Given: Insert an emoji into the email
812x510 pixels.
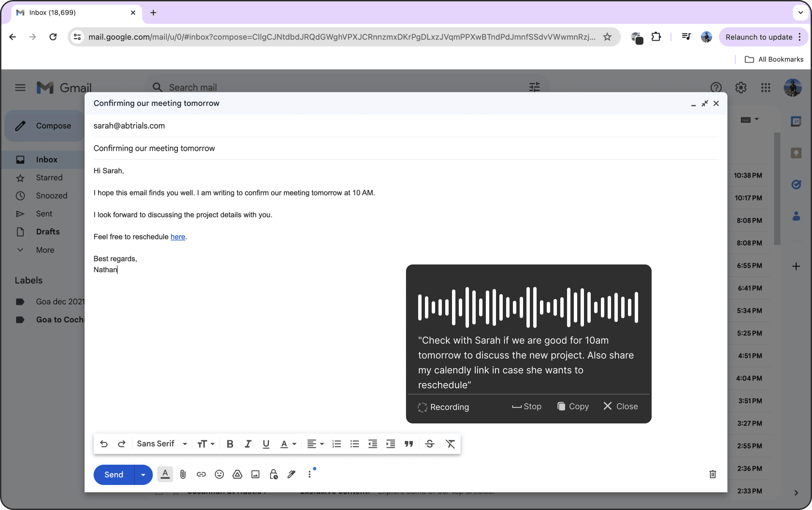Looking at the screenshot, I should tap(219, 474).
